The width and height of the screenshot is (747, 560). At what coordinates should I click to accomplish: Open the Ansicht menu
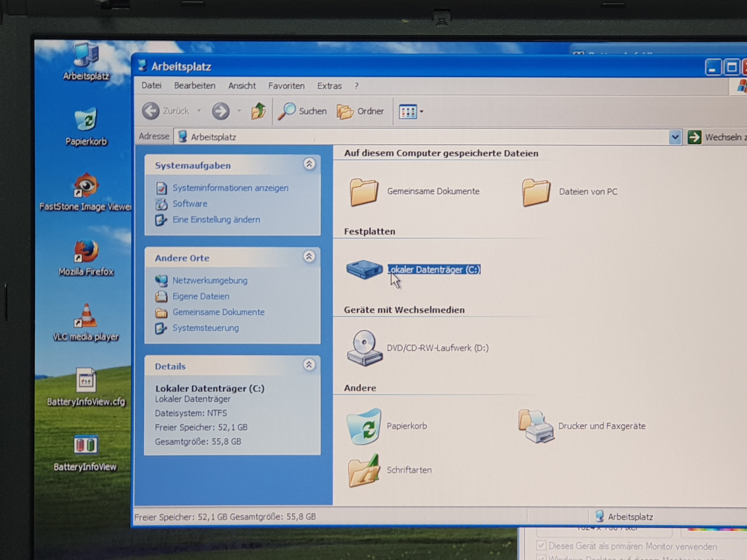pyautogui.click(x=242, y=86)
